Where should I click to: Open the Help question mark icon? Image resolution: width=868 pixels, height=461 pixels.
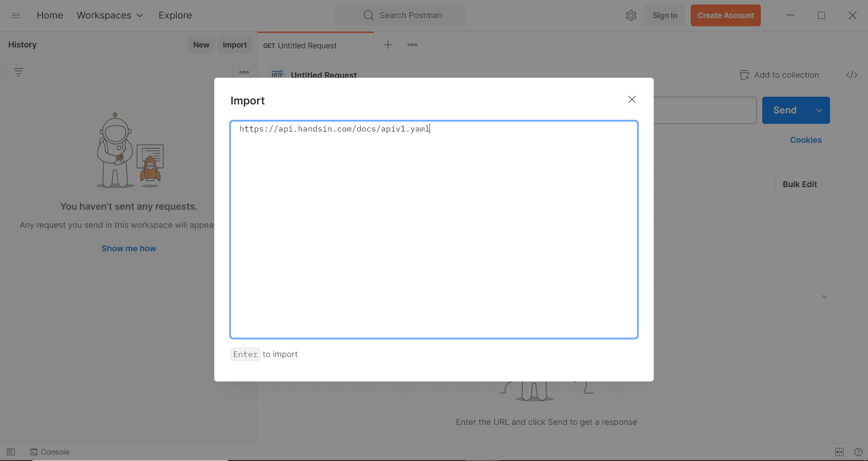click(x=859, y=452)
